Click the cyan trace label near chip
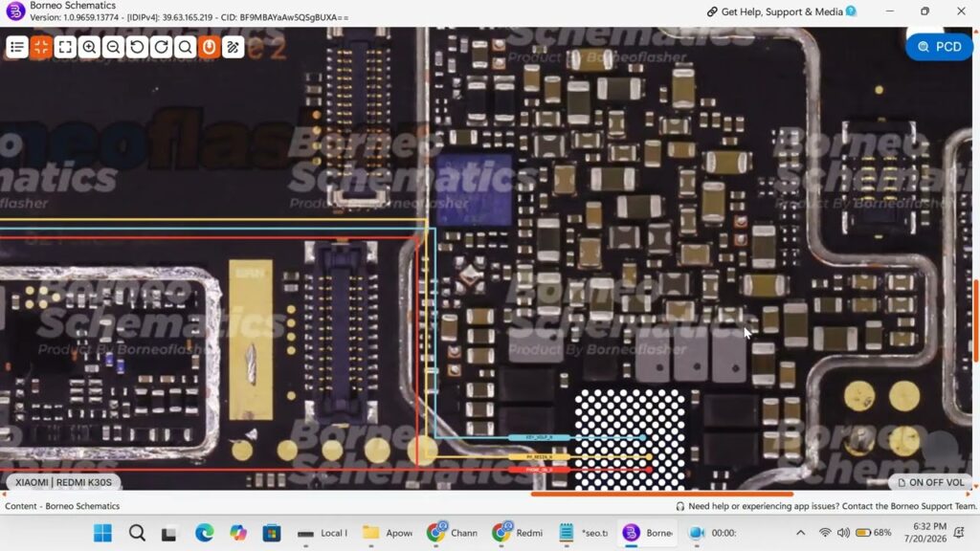The height and width of the screenshot is (551, 980). (539, 437)
